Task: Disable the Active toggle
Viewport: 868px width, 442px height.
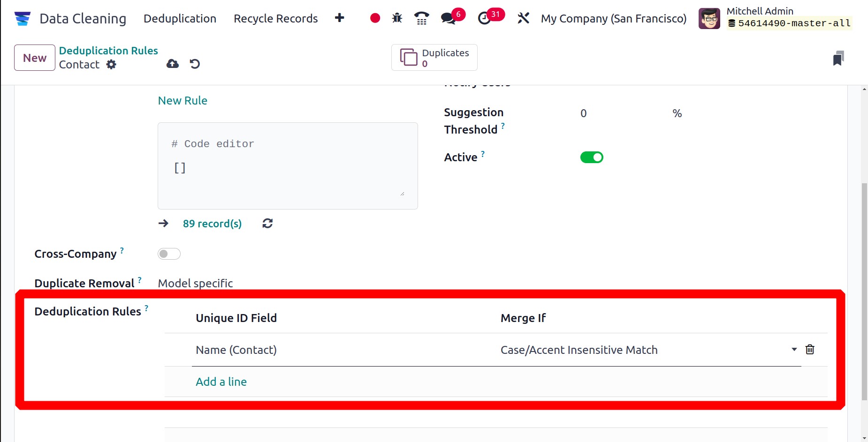Action: click(x=592, y=157)
